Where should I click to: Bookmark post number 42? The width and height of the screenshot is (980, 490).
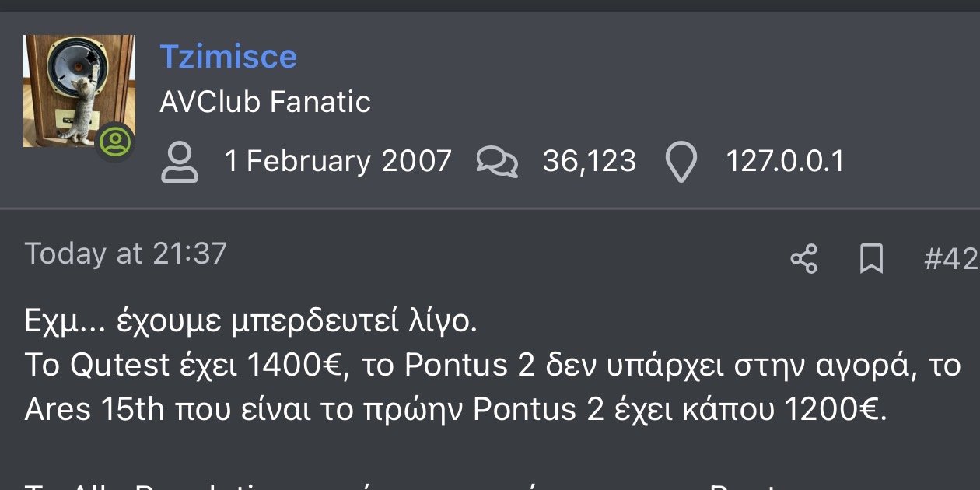coord(871,258)
